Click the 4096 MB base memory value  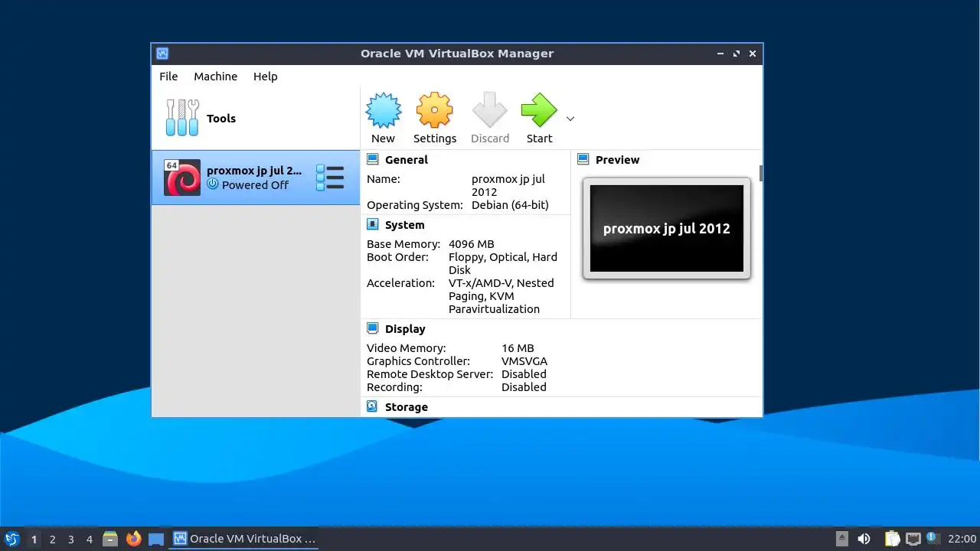471,244
